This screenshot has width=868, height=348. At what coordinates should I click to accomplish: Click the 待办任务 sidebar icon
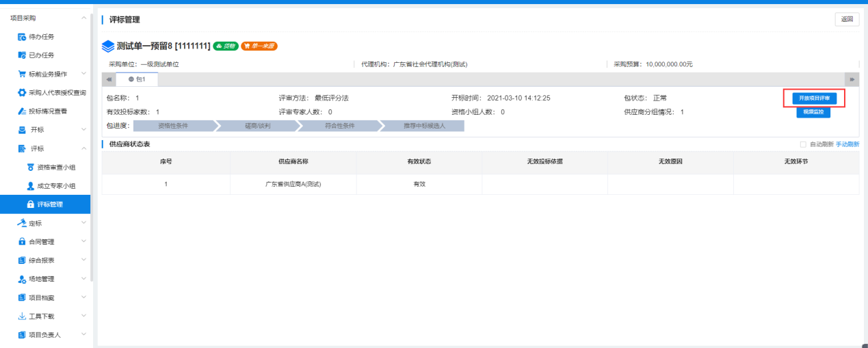pyautogui.click(x=22, y=36)
